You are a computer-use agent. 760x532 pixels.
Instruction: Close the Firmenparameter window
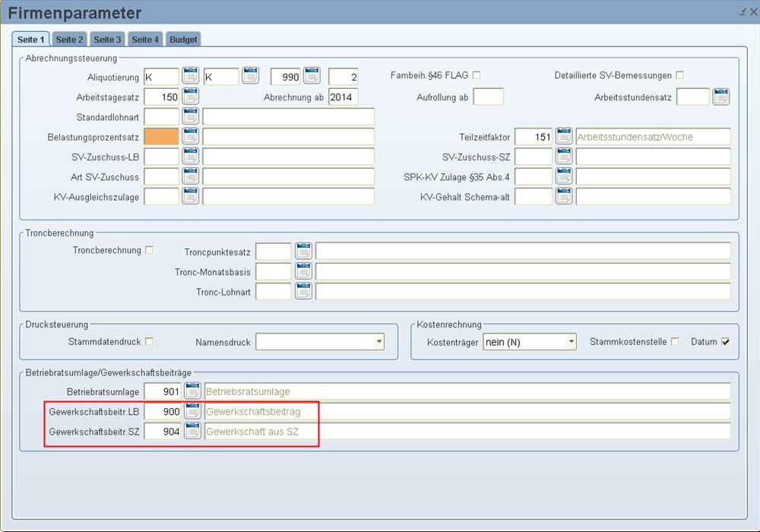tap(754, 12)
